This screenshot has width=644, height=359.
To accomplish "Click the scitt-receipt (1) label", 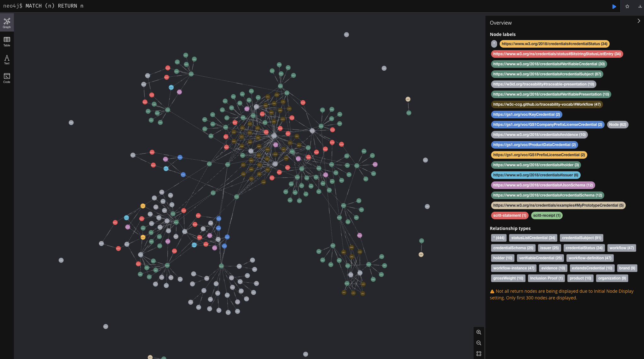I will [547, 215].
